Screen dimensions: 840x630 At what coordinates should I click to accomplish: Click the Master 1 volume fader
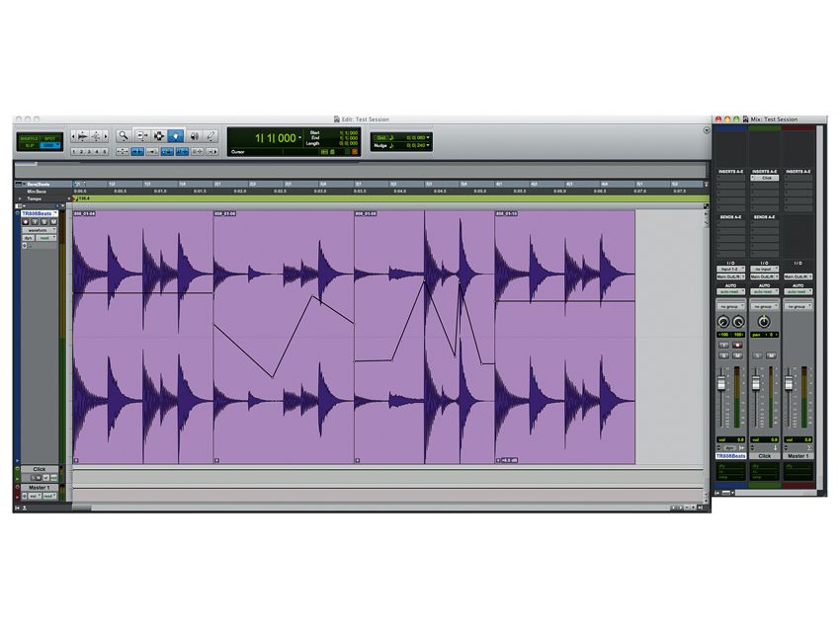[x=789, y=383]
